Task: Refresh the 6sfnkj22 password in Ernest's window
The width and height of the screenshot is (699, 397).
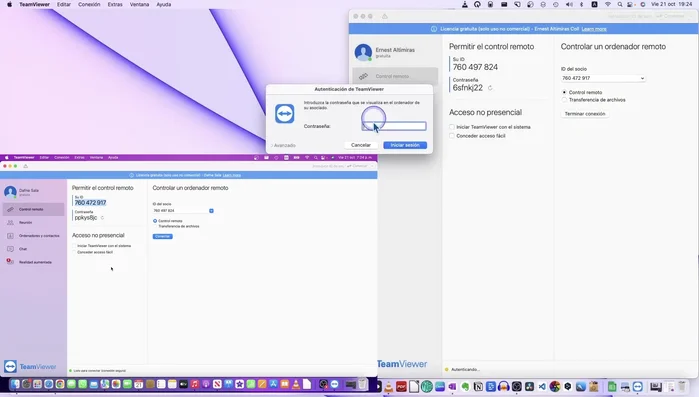Action: point(490,88)
